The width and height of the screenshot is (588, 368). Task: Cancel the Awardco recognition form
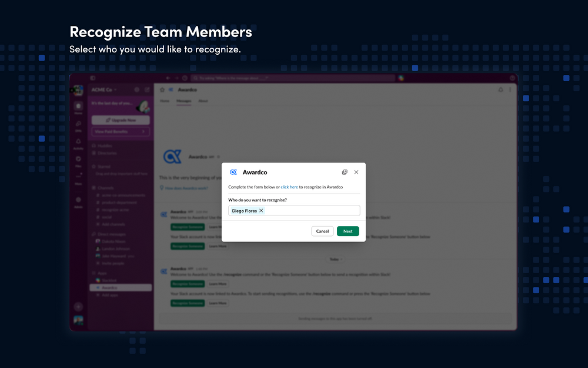point(322,231)
